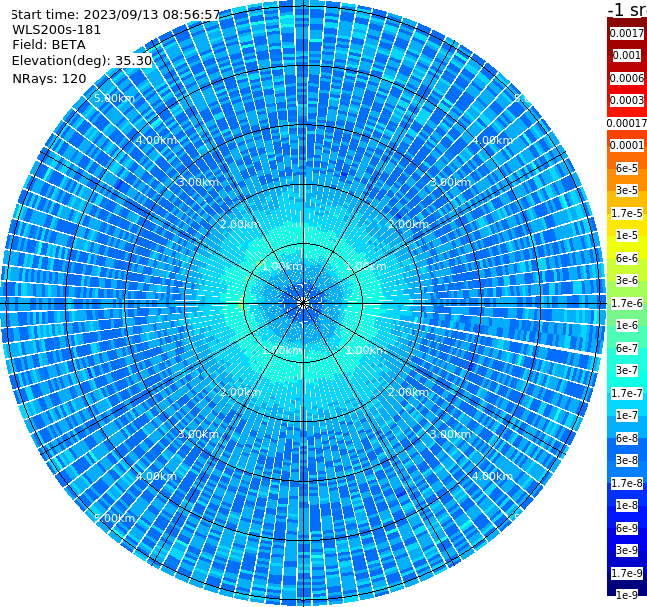Click the 1.7e-7 colorbar label
Screen dimensions: 647x607
(627, 393)
